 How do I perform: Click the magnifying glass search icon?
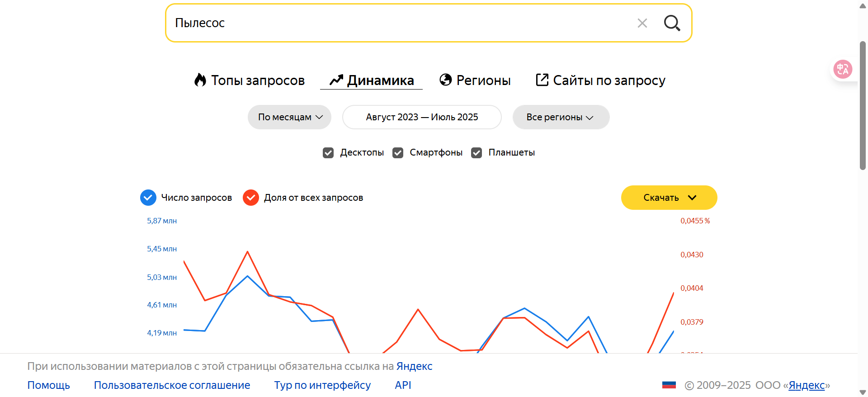click(x=672, y=23)
